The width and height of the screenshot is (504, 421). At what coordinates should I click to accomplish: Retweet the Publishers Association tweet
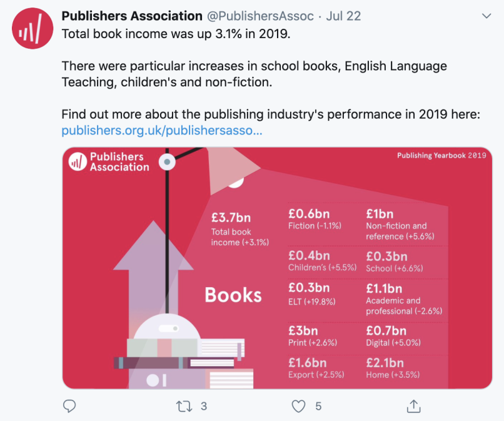pyautogui.click(x=184, y=407)
